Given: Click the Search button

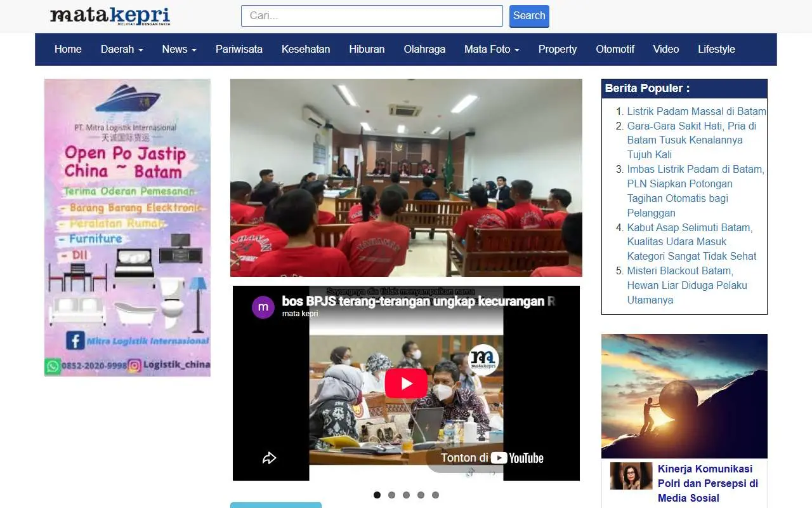Looking at the screenshot, I should pyautogui.click(x=529, y=16).
